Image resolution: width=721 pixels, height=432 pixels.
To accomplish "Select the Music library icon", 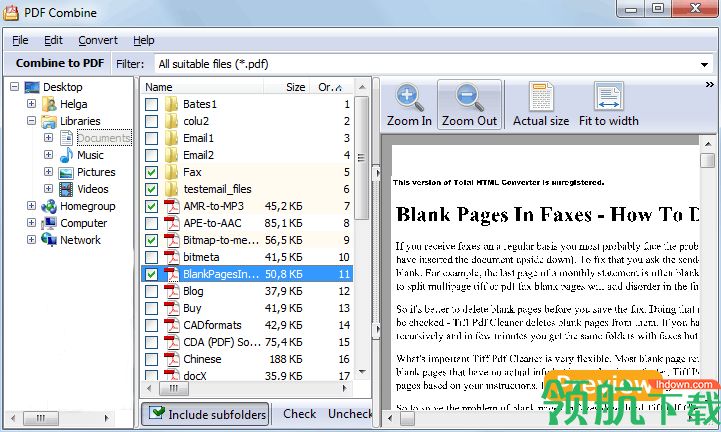I will pos(66,155).
